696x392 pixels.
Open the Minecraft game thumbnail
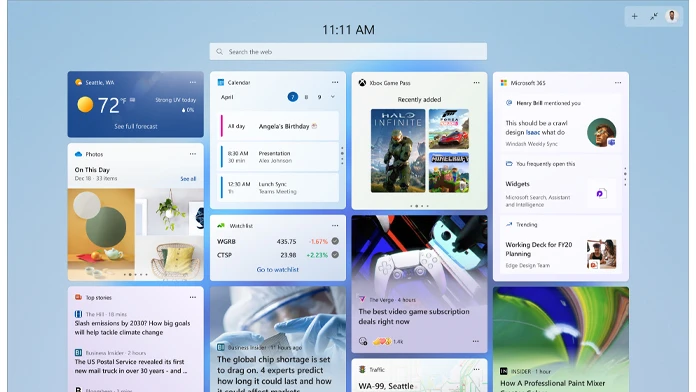(x=449, y=173)
